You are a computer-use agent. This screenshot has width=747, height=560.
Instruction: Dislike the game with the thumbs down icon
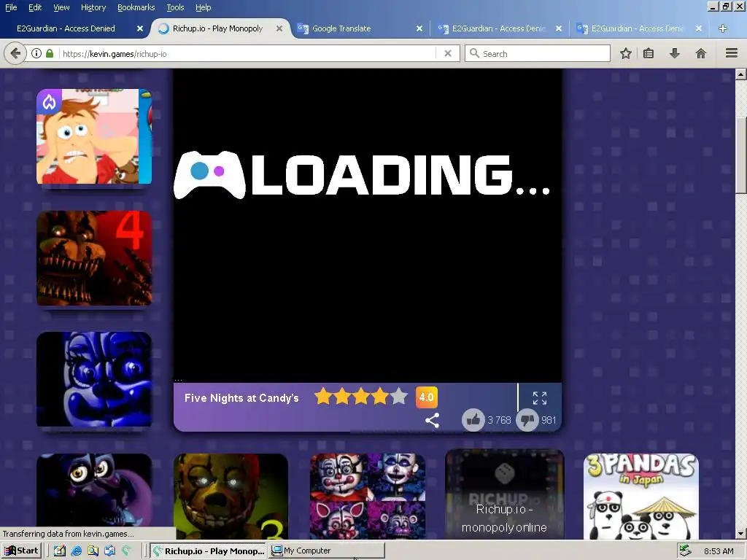coord(527,420)
